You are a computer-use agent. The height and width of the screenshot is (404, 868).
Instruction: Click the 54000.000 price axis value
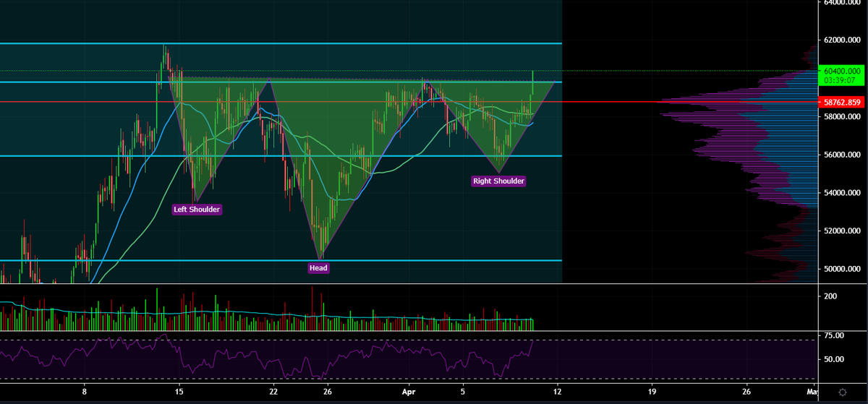[x=843, y=193]
